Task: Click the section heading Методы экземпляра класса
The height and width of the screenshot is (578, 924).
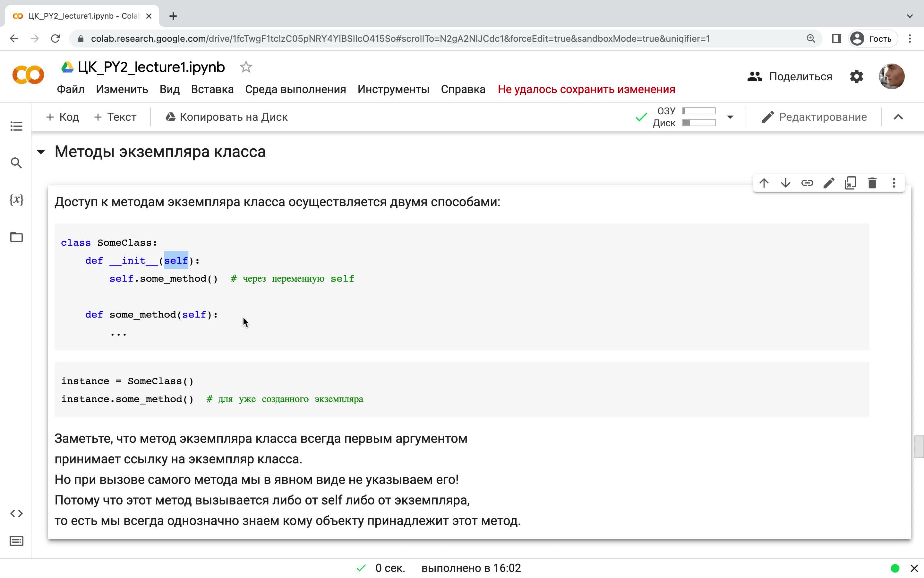Action: tap(160, 152)
